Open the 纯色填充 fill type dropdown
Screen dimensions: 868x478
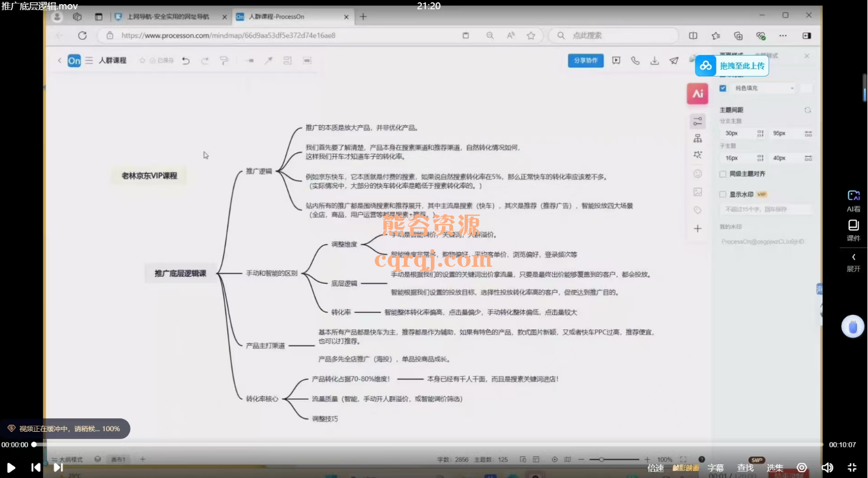coord(764,88)
